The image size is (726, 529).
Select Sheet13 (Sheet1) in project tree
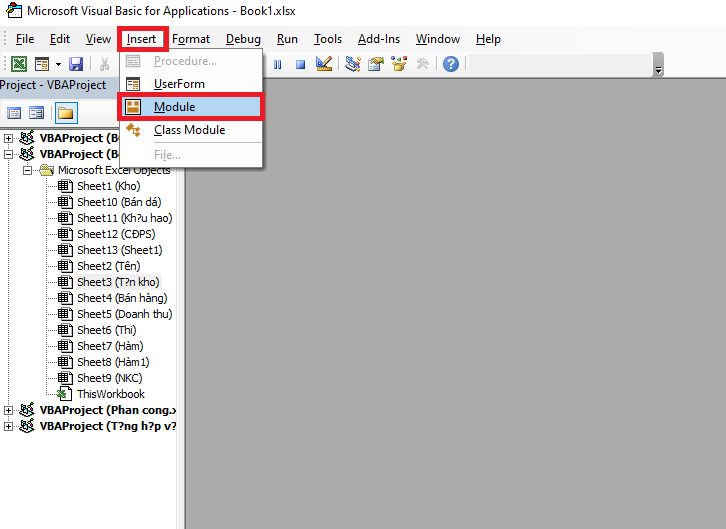pos(119,250)
